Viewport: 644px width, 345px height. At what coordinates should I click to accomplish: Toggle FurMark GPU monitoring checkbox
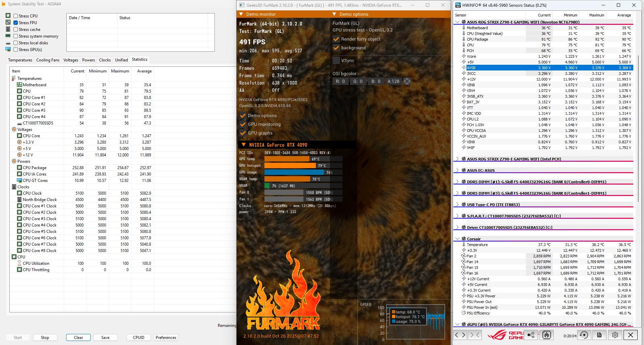243,124
